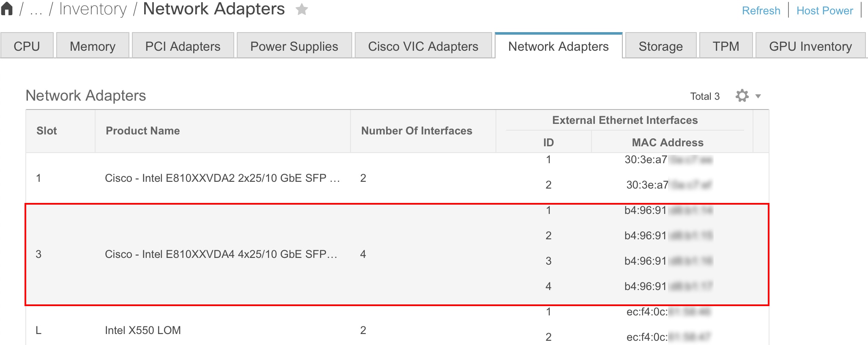Screen dimensions: 868x345
Task: Open the Host Power menu
Action: tap(824, 10)
